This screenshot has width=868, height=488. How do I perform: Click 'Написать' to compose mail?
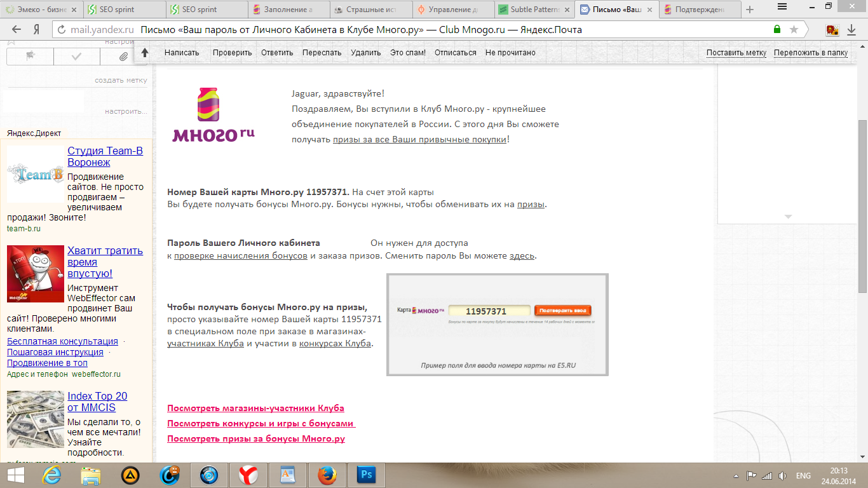tap(182, 53)
